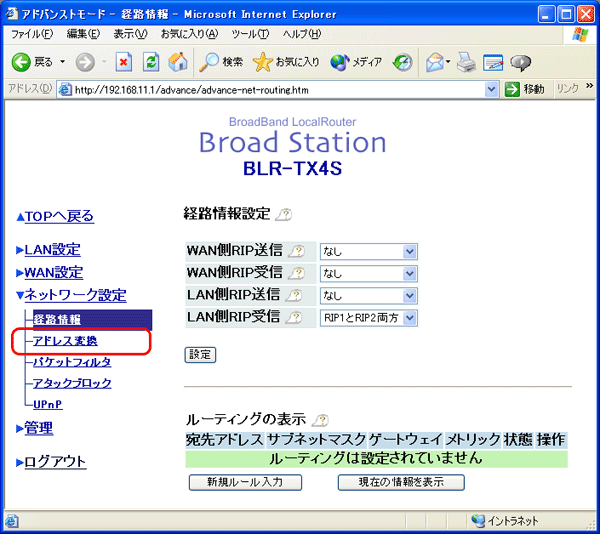
Task: Open the LAN側RIP送信 dropdown
Action: pyautogui.click(x=368, y=296)
